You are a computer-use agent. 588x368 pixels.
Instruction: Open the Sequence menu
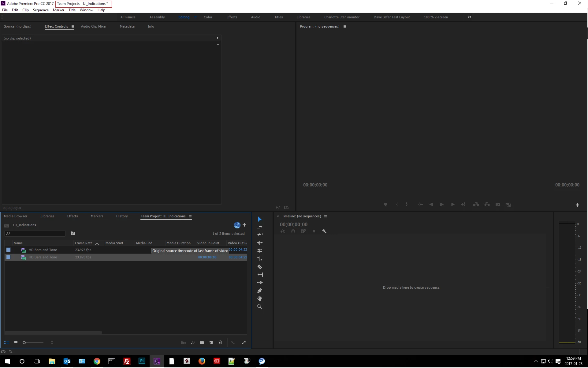[41, 10]
